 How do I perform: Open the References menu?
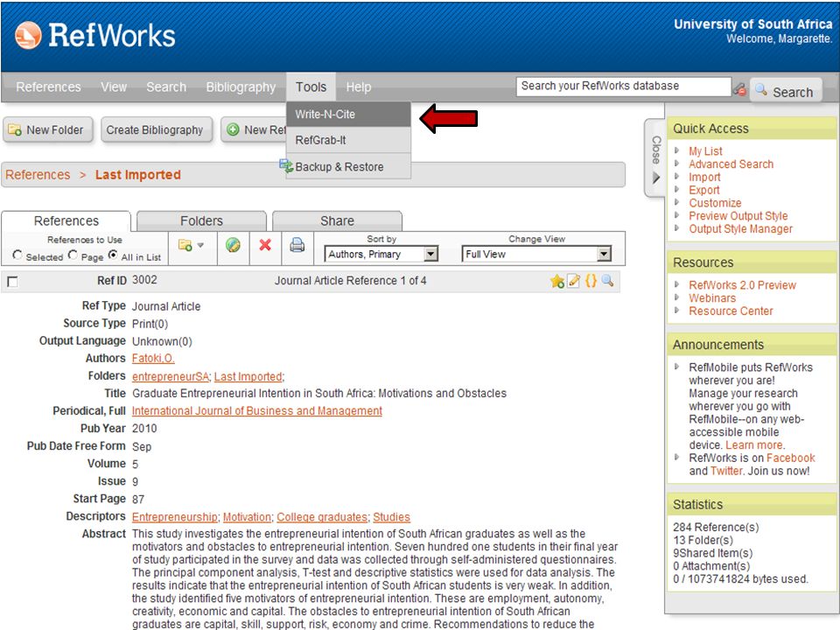[48, 87]
